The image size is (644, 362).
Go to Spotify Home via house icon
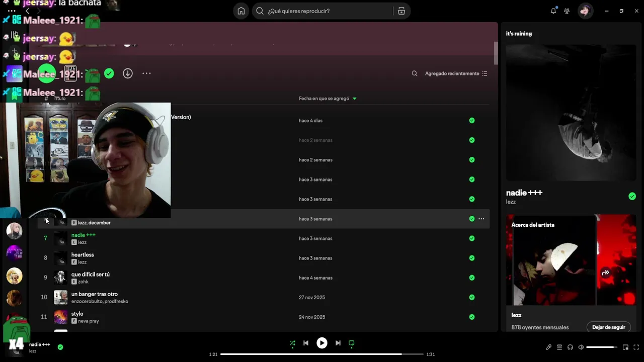pos(241,11)
